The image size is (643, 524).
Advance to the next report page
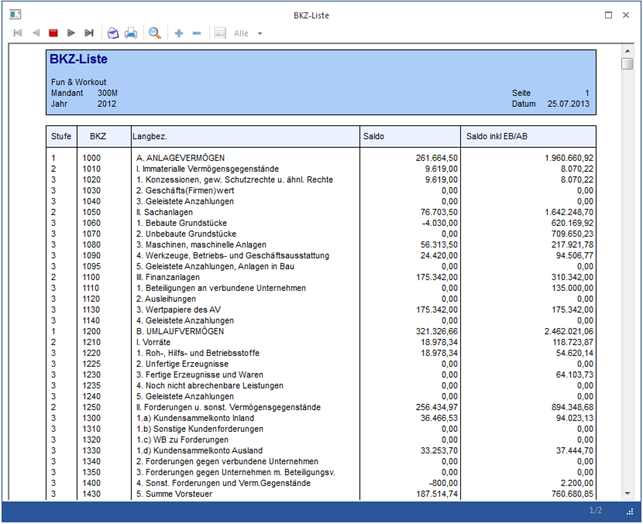click(71, 33)
